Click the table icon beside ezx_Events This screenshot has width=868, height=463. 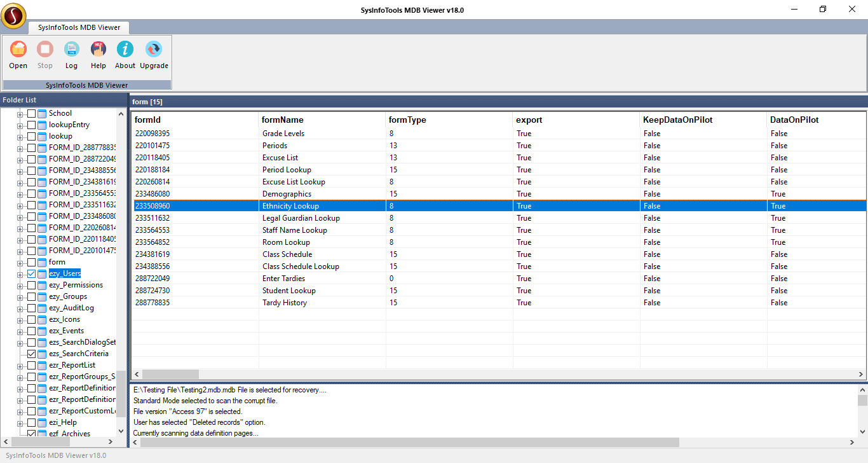tap(42, 331)
